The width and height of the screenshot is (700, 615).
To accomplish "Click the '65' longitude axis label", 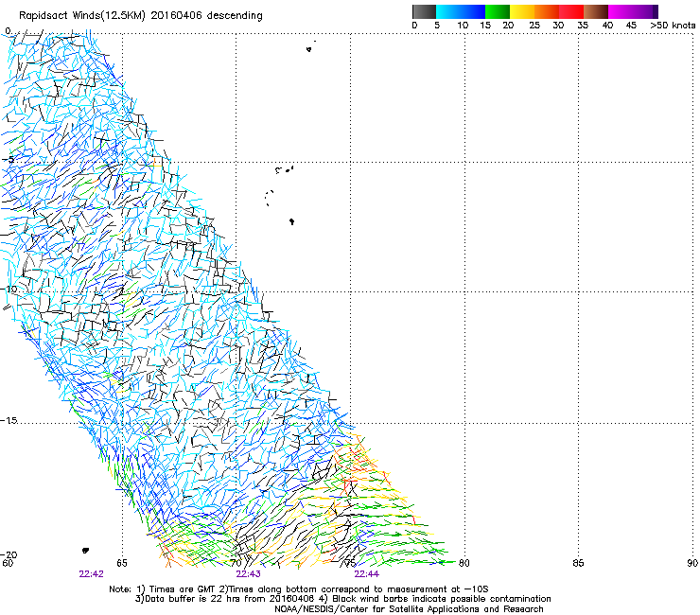I will click(x=122, y=563).
